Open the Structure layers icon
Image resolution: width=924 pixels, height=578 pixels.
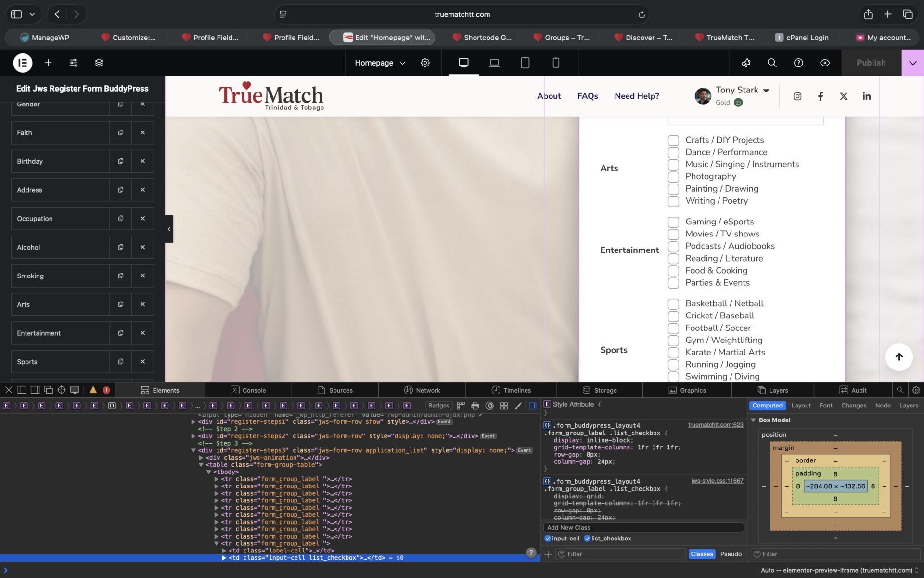coord(99,63)
